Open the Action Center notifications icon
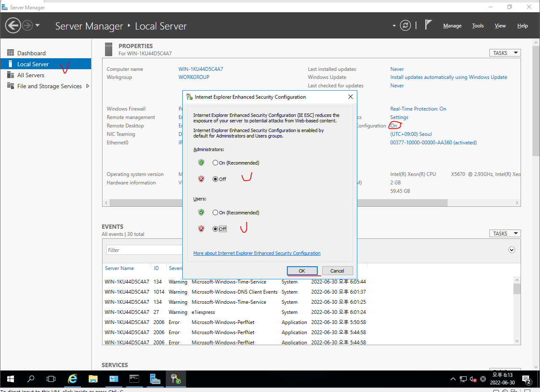 526,379
